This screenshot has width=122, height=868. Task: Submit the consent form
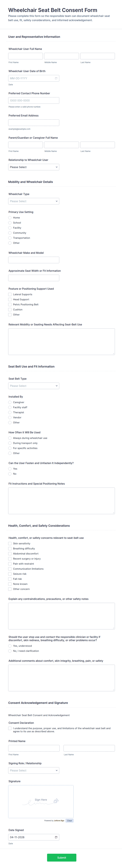pyautogui.click(x=62, y=858)
